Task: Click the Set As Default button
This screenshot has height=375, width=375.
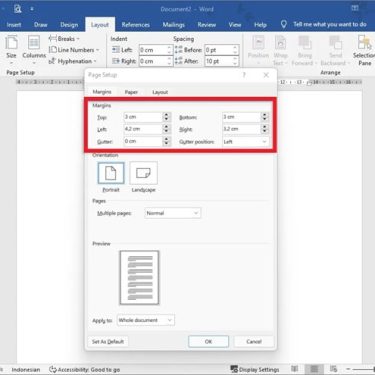Action: (x=108, y=342)
